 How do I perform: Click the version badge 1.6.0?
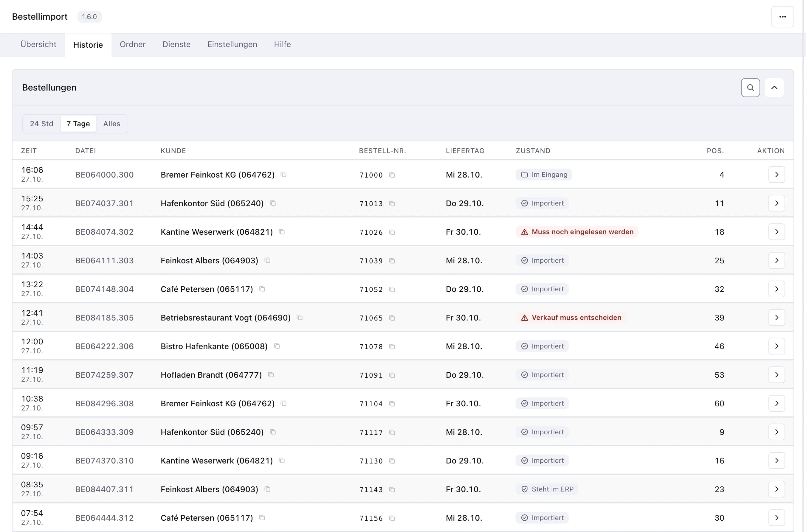89,17
